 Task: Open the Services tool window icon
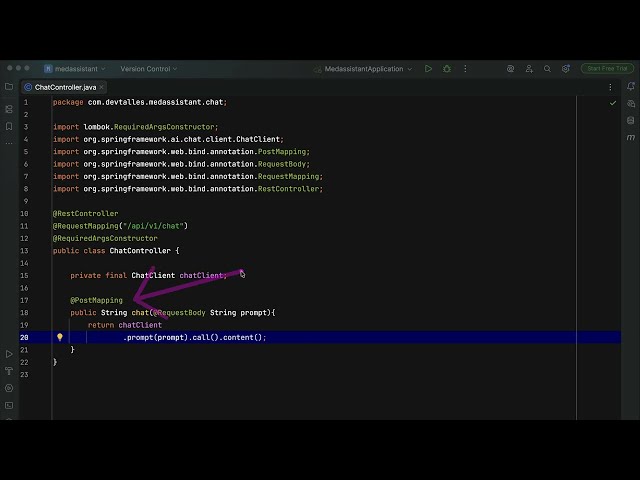(x=9, y=388)
